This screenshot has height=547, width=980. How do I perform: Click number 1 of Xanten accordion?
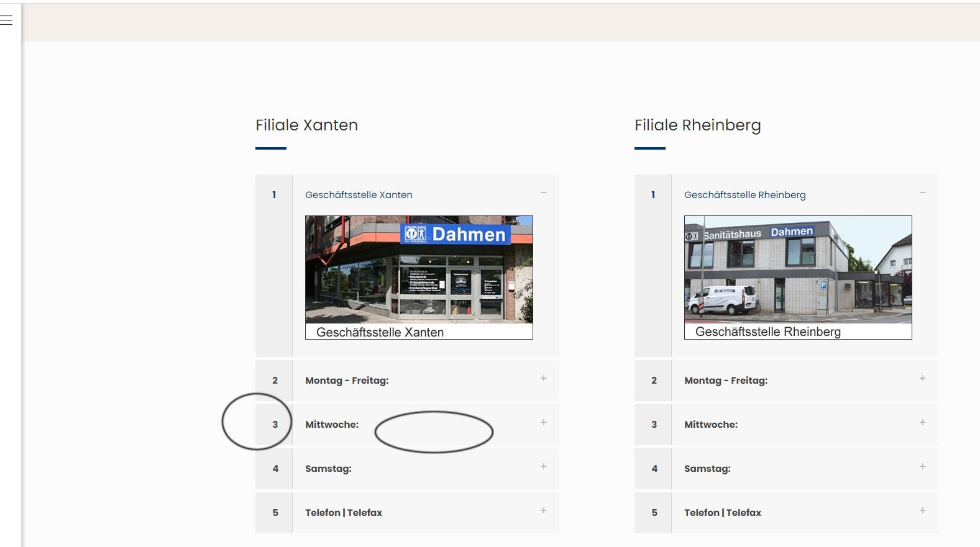pyautogui.click(x=274, y=195)
